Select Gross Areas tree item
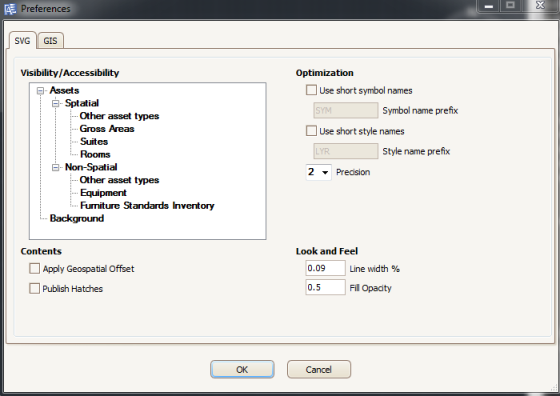560x396 pixels. click(x=107, y=129)
